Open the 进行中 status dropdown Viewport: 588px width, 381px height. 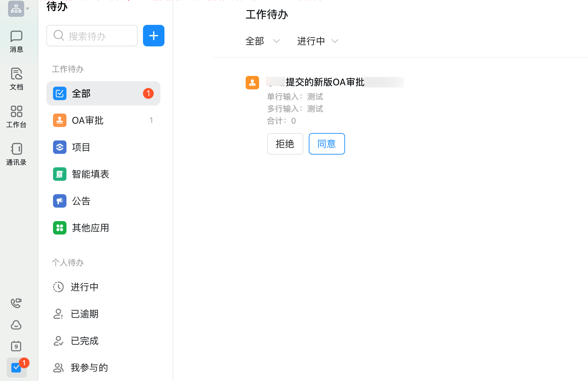[317, 41]
